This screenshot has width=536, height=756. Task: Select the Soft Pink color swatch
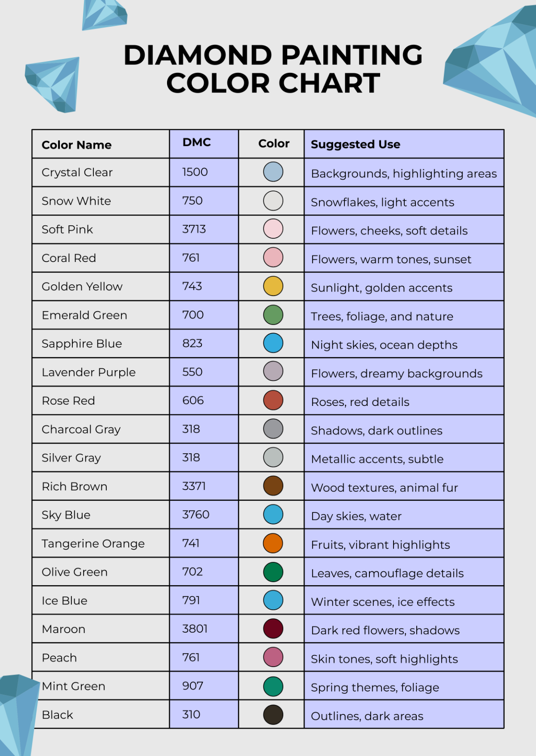[x=273, y=229]
